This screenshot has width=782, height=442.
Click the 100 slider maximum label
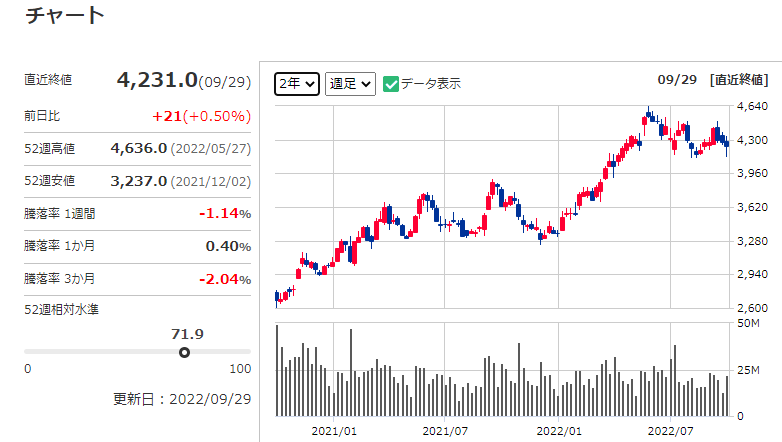point(240,369)
